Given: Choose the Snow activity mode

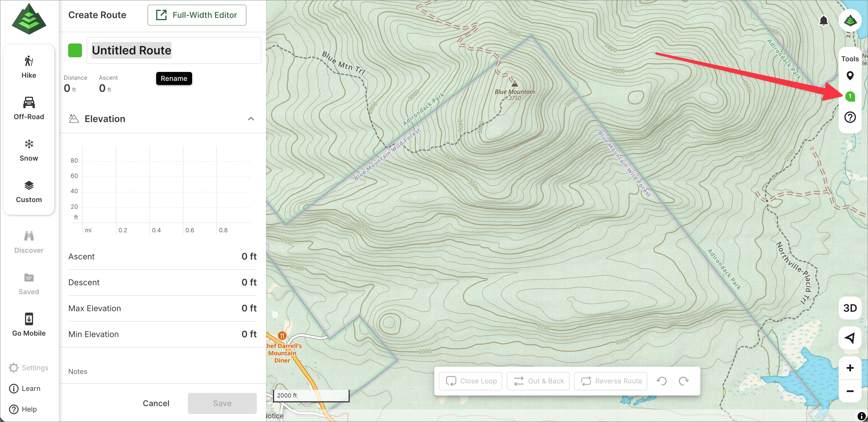Looking at the screenshot, I should coord(29,150).
